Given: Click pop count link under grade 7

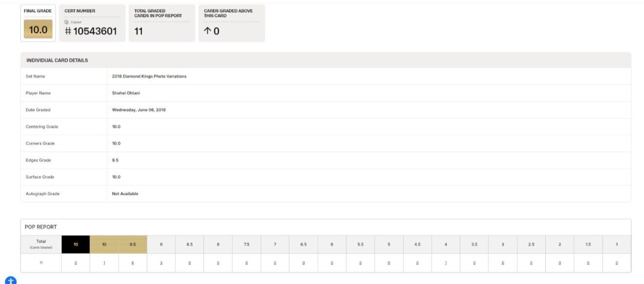Looking at the screenshot, I should coord(275,263).
